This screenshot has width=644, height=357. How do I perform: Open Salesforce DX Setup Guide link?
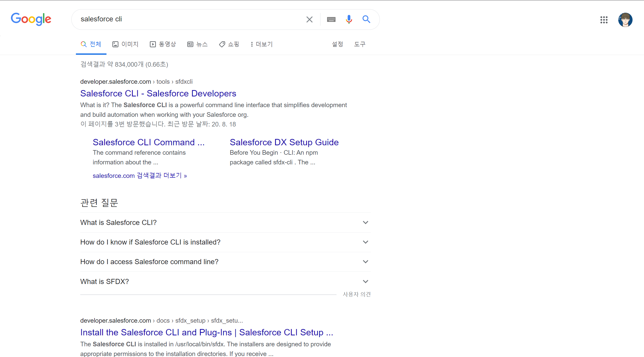click(284, 142)
